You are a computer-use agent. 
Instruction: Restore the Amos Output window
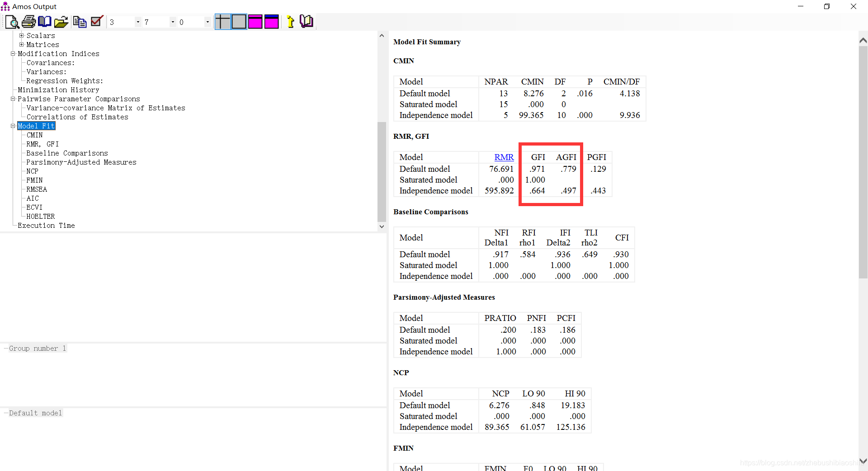(827, 6)
